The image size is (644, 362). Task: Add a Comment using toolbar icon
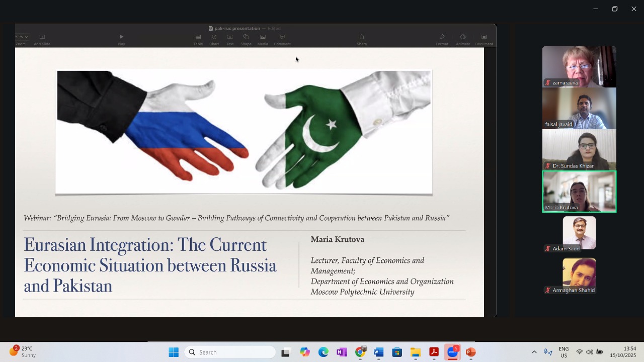point(282,37)
